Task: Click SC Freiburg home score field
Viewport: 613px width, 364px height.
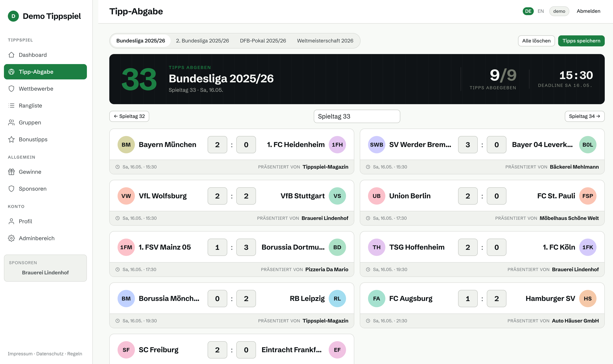Action: click(217, 350)
